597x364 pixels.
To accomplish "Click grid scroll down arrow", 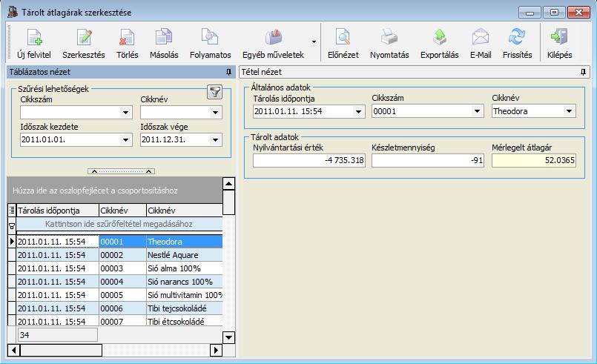I will (x=228, y=337).
